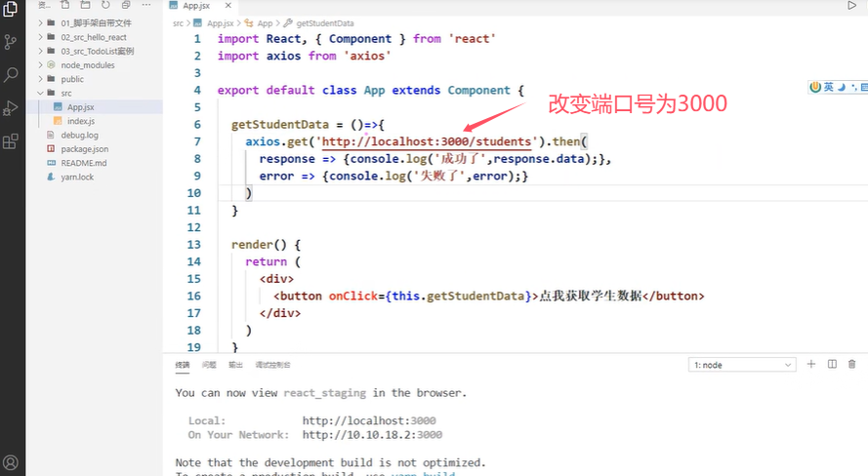Open the Extensions view

pos(11,141)
